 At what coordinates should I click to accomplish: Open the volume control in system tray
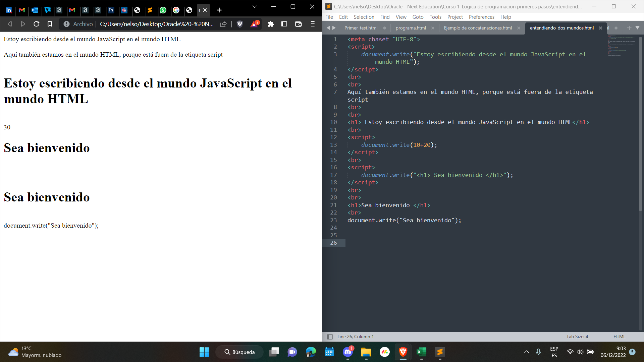[x=580, y=352]
